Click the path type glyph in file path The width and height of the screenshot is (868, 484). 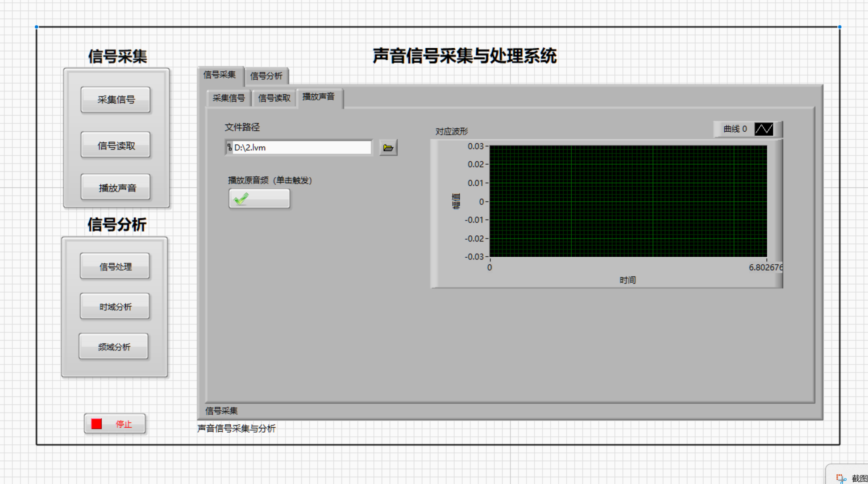point(229,147)
